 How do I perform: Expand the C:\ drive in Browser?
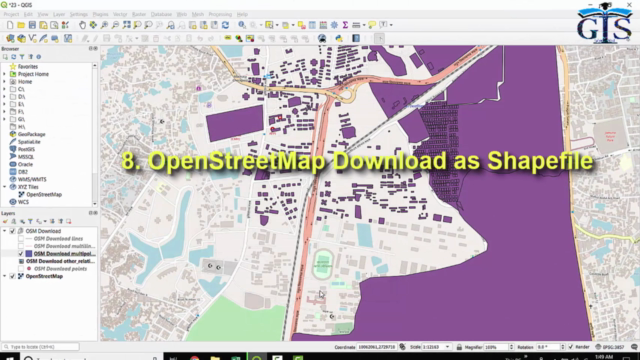point(4,89)
